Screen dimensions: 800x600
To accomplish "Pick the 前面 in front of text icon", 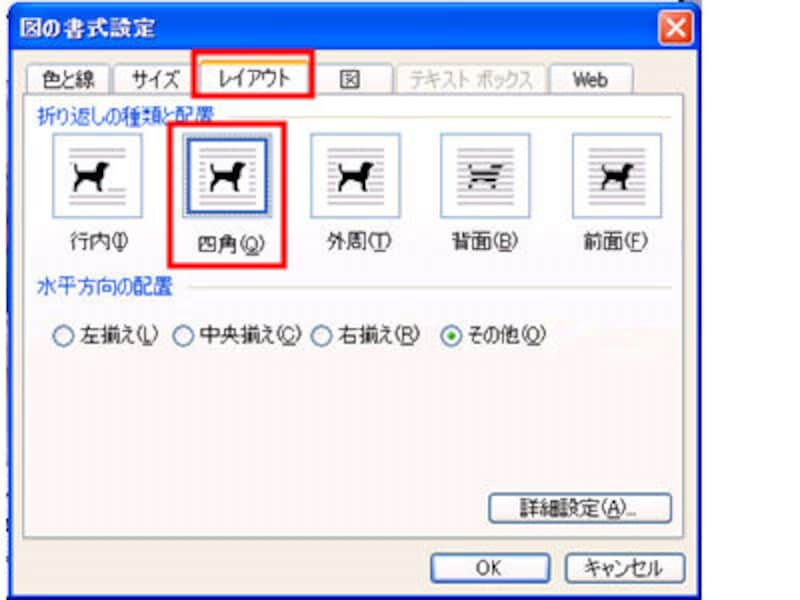I will (x=617, y=176).
